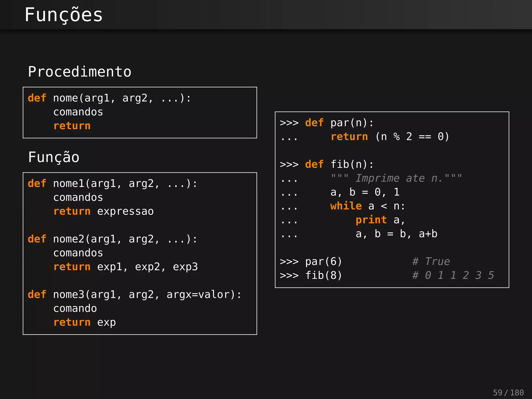Click the def nome3 argx=valor line
Image resolution: width=532 pixels, height=399 pixels.
(135, 295)
